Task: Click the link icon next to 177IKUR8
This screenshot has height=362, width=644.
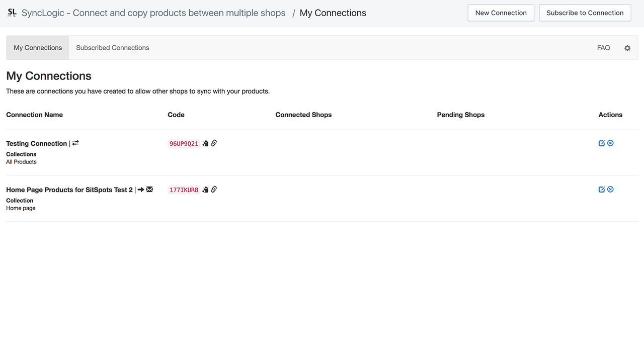Action: click(x=214, y=189)
